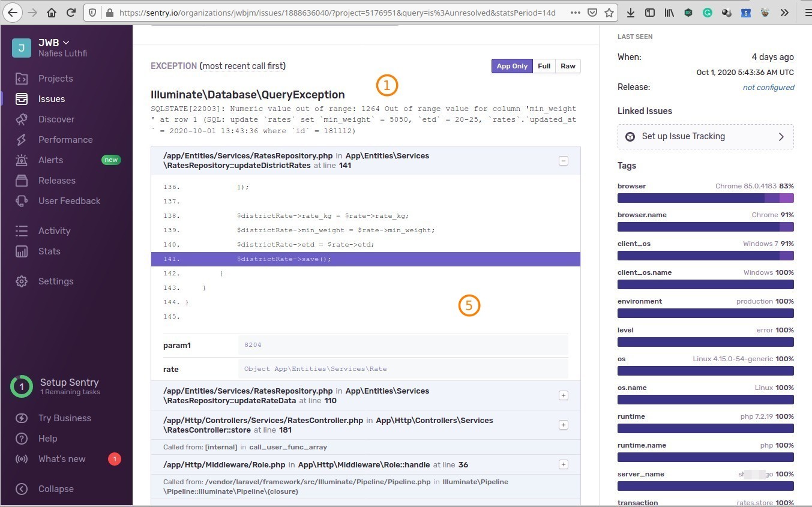Open Discover telescope icon

click(22, 119)
